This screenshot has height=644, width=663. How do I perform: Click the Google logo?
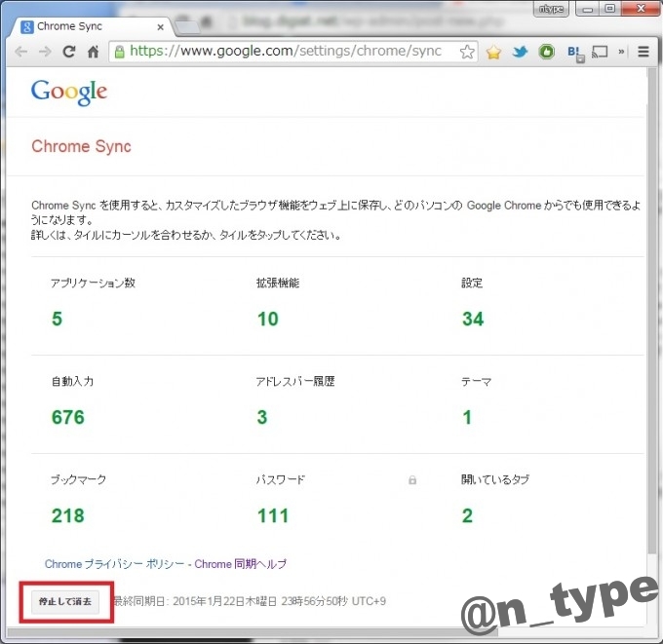(69, 92)
